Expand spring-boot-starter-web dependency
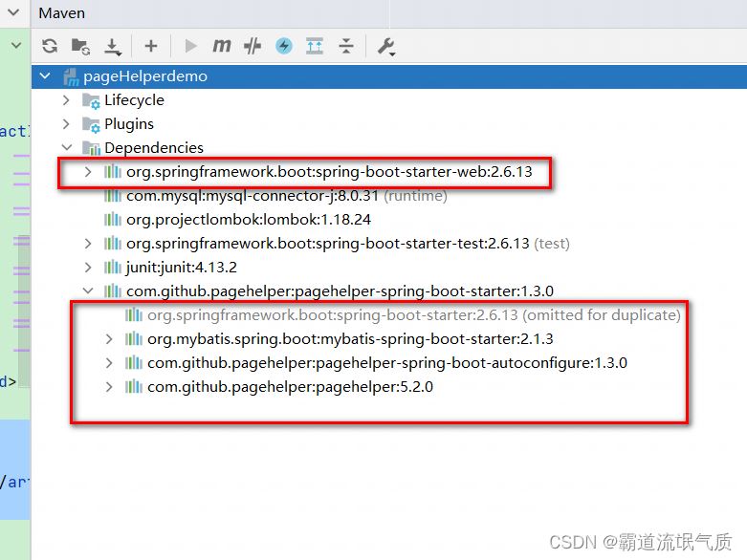This screenshot has height=560, width=747. click(88, 172)
